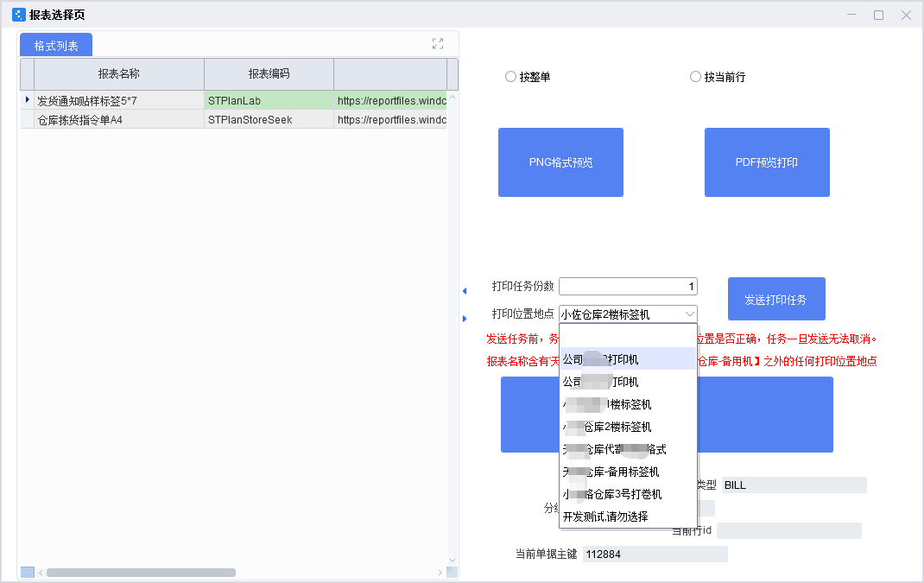Click the left-pointing blue splitter arrow
Image resolution: width=924 pixels, height=583 pixels.
[465, 290]
